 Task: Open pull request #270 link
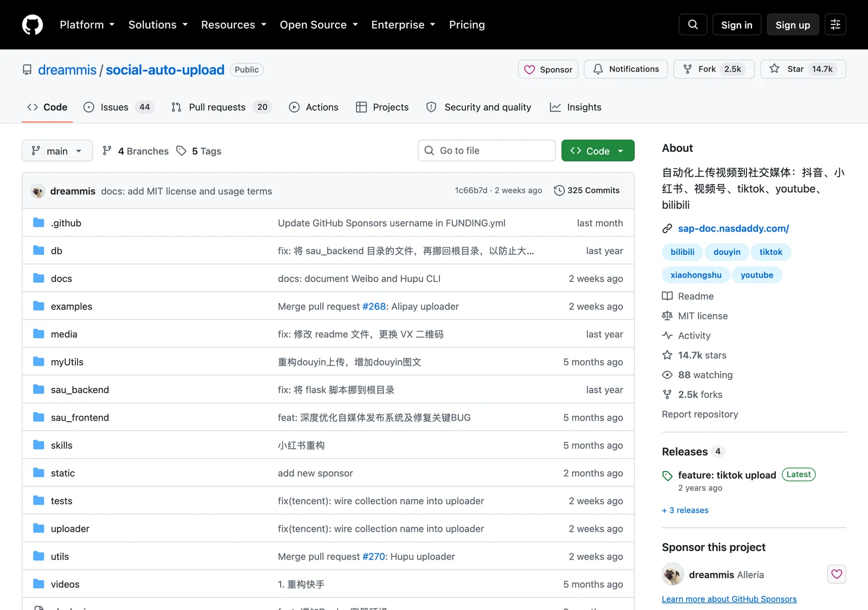pyautogui.click(x=374, y=556)
